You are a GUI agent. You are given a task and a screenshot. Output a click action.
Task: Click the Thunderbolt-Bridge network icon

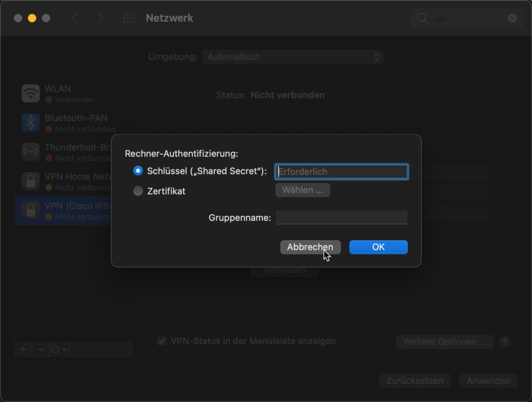pyautogui.click(x=31, y=152)
